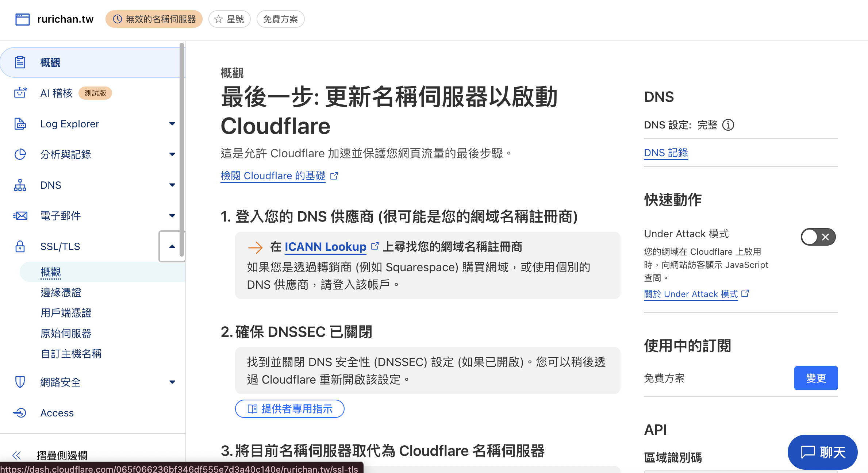Select 自訂主機名稱 under SSL/TLS
The height and width of the screenshot is (473, 868).
click(71, 354)
